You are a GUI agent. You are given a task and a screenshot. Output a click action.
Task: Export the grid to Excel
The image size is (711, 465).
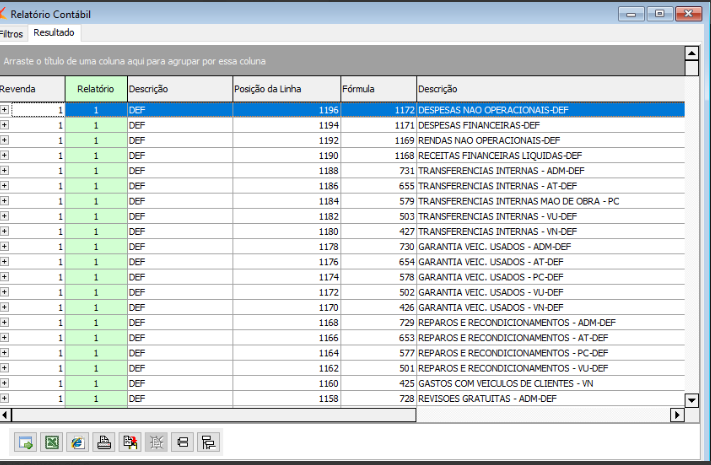51,442
